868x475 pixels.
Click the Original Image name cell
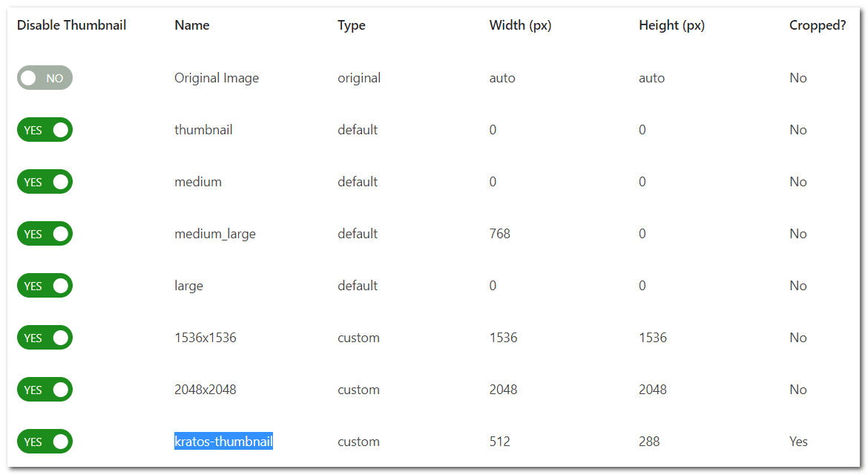pos(217,78)
